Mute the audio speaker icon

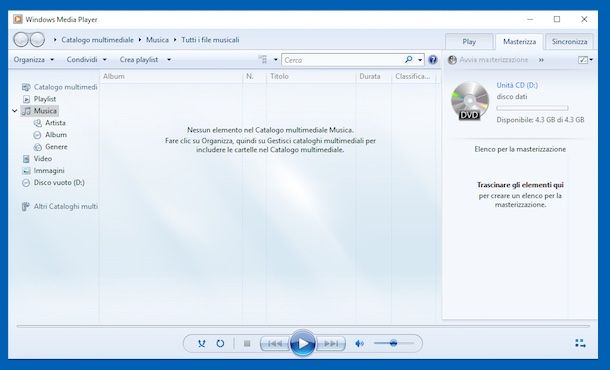point(359,344)
